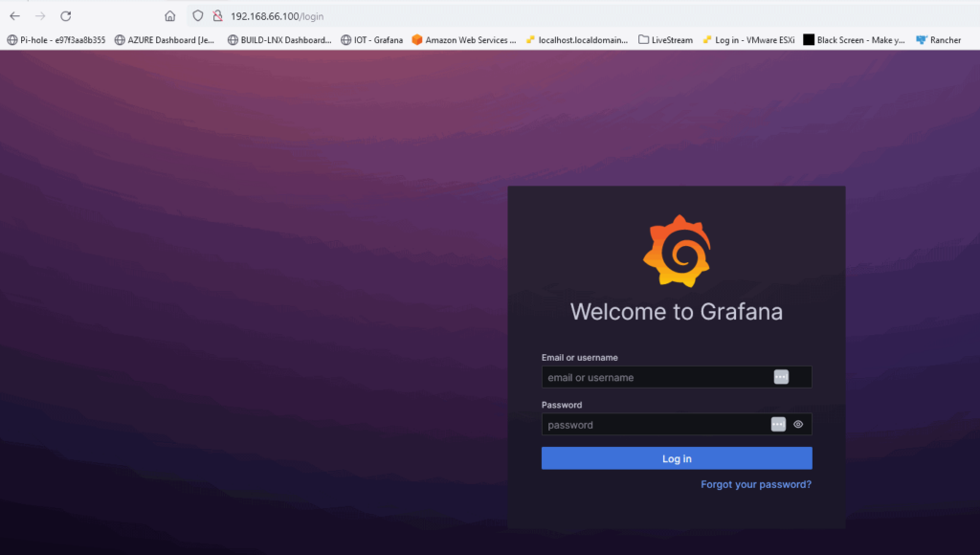Click the Email or username label

click(579, 358)
